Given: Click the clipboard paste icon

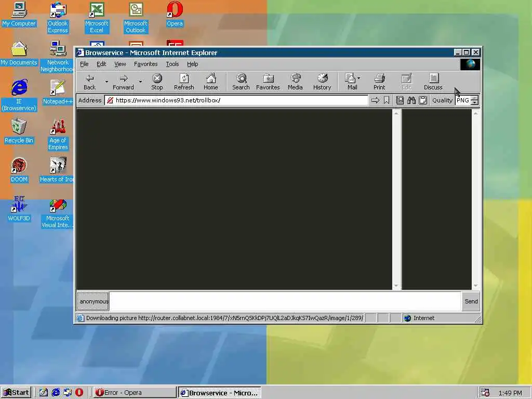Looking at the screenshot, I should [423, 100].
